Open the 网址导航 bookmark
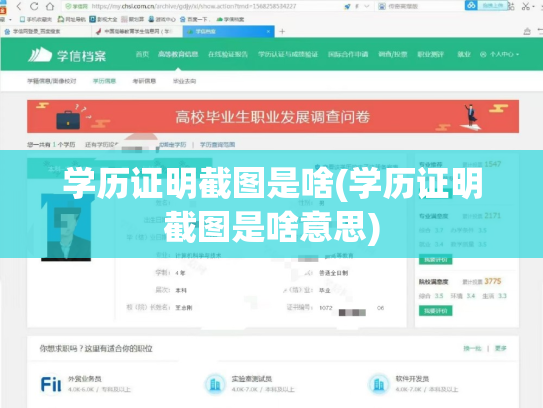The image size is (543, 408). (x=71, y=19)
